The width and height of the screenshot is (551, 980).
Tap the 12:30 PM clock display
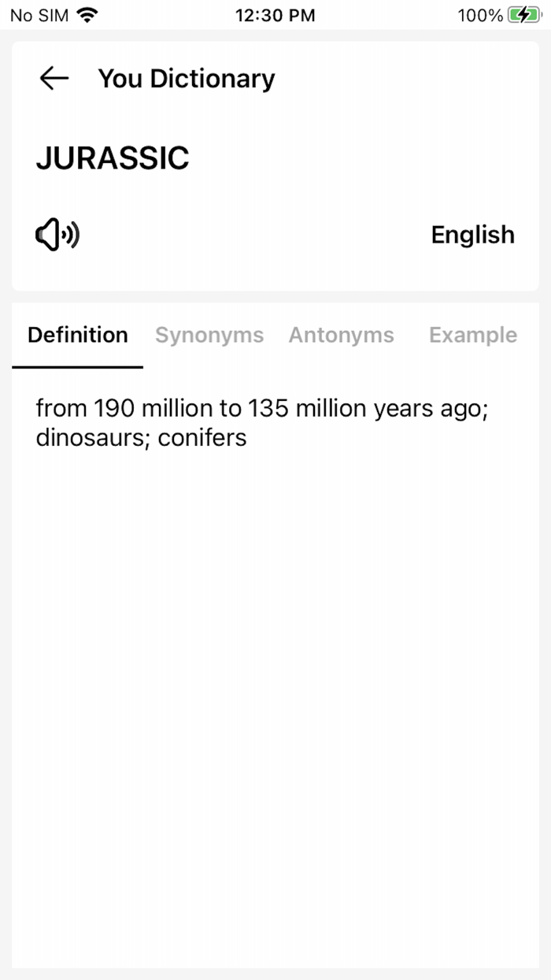pyautogui.click(x=275, y=14)
